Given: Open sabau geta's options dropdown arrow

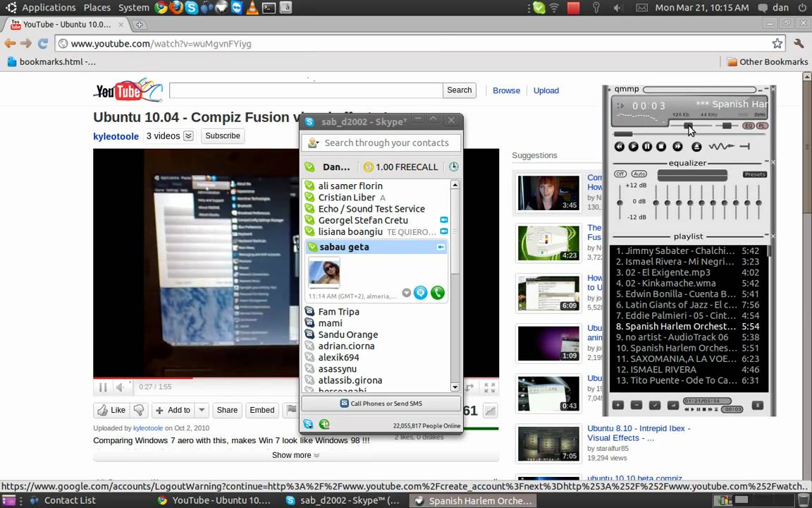Looking at the screenshot, I should 407,293.
